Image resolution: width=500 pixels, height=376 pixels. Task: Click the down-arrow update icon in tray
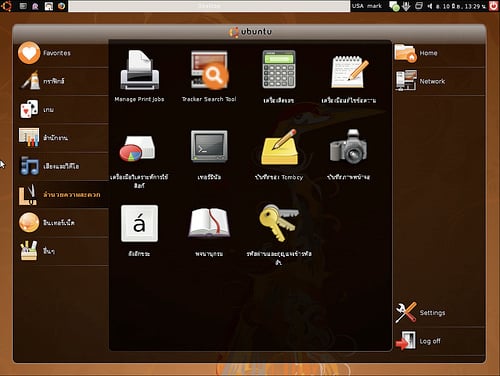406,6
